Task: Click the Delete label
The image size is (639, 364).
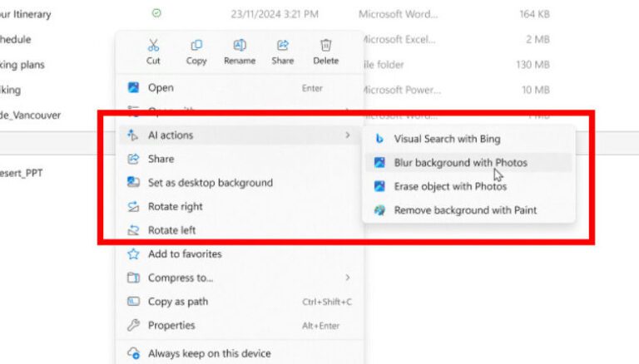Action: (325, 61)
